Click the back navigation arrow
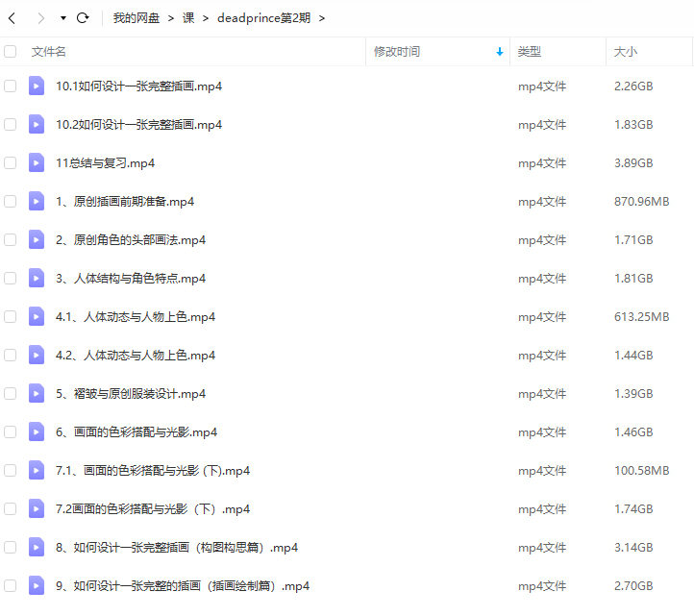This screenshot has height=616, width=694. click(12, 18)
